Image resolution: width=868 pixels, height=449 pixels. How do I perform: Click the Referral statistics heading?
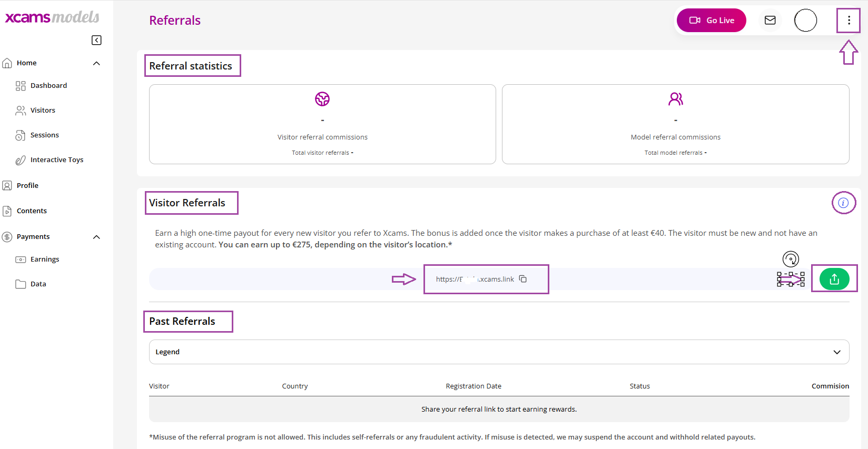[x=190, y=66]
